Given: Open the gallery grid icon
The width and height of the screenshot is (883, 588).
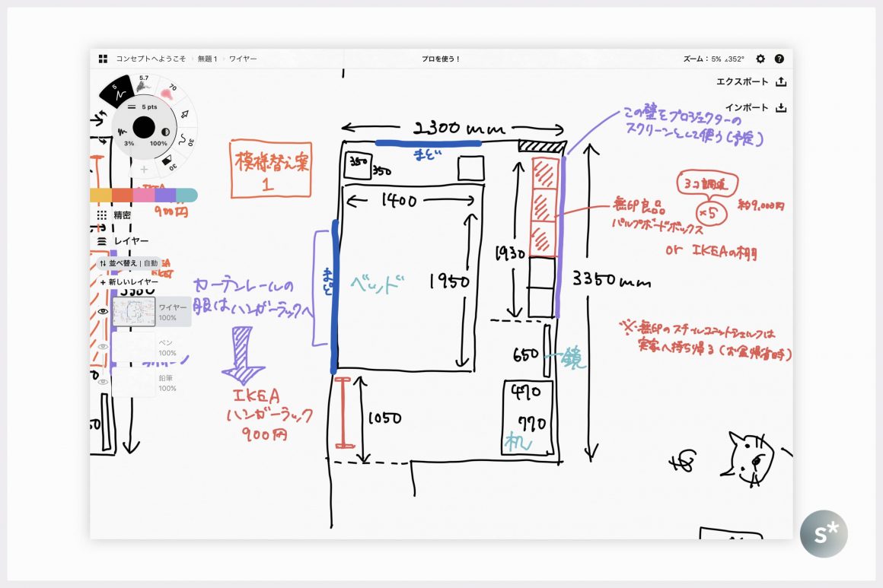Looking at the screenshot, I should click(103, 59).
